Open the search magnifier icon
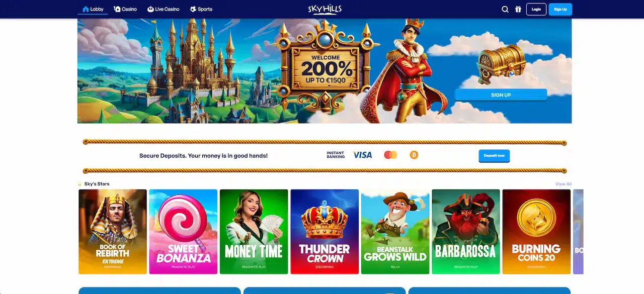644x294 pixels. click(505, 9)
